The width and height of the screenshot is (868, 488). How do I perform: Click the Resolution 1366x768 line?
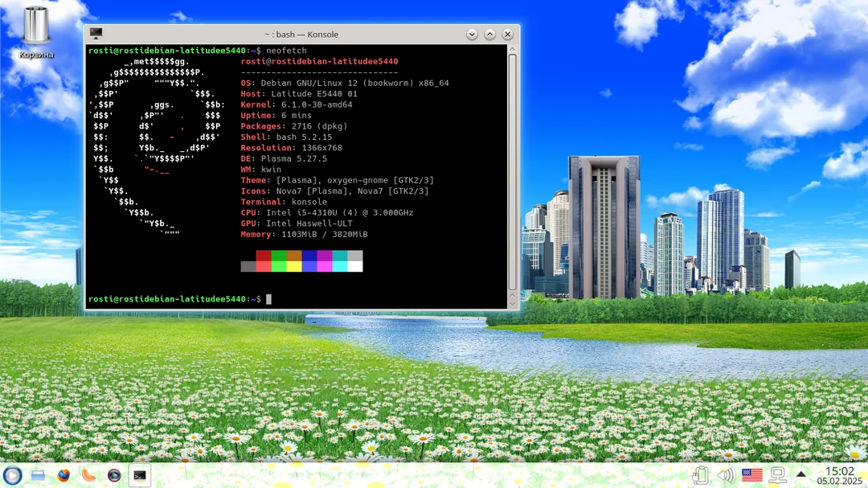pos(291,148)
